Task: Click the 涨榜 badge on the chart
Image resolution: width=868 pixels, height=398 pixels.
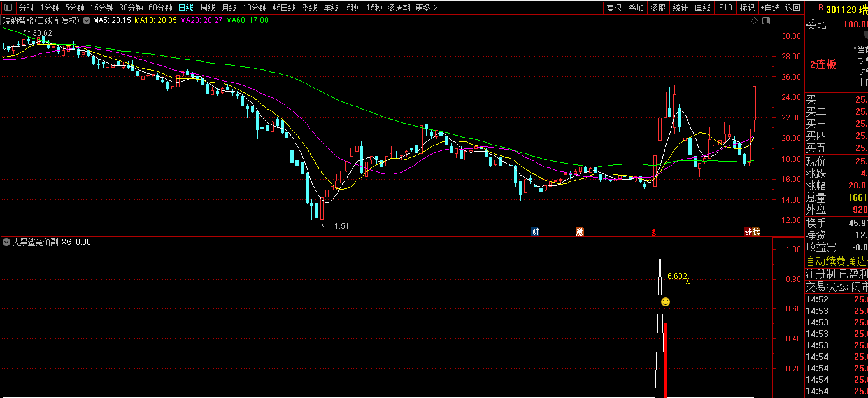Action: [x=752, y=231]
